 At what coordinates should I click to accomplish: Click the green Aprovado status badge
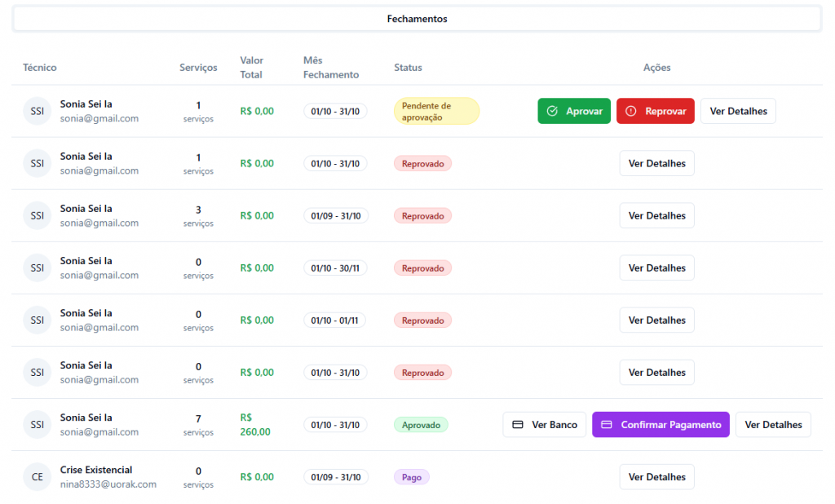pyautogui.click(x=421, y=425)
